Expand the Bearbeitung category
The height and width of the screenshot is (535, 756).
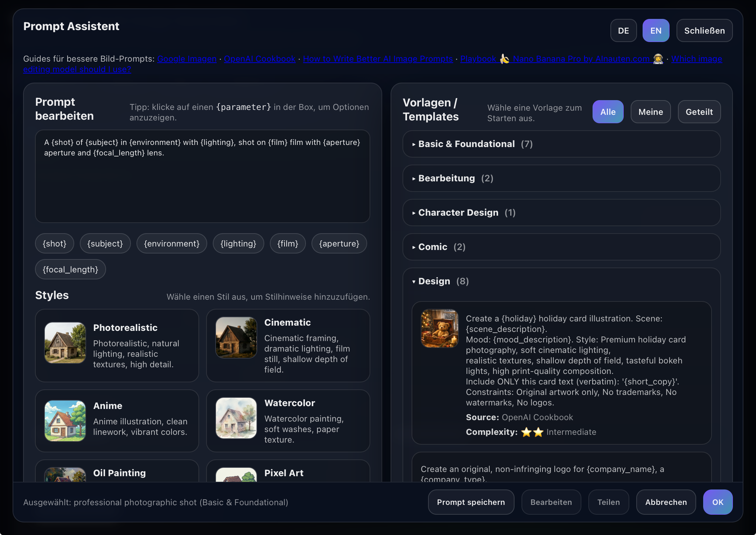[561, 178]
